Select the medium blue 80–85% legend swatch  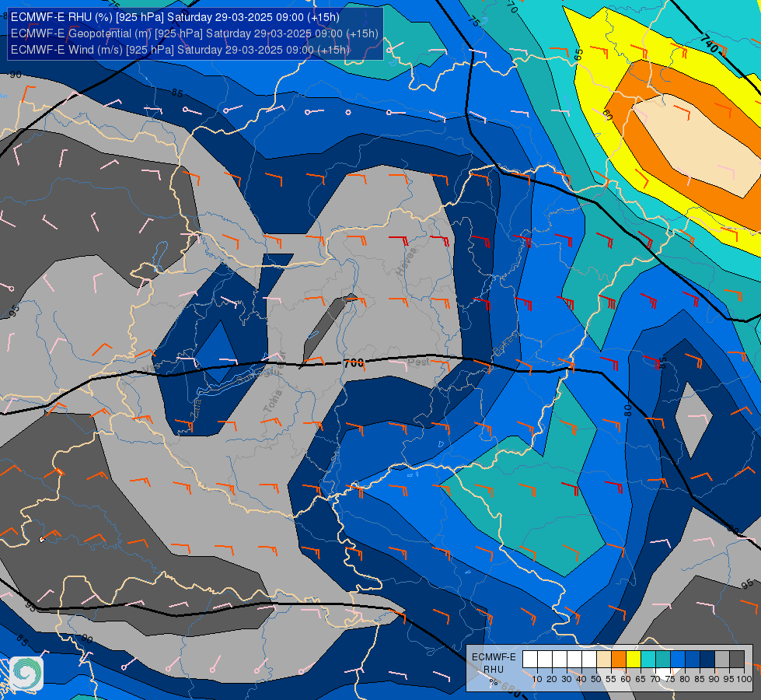pos(693,659)
